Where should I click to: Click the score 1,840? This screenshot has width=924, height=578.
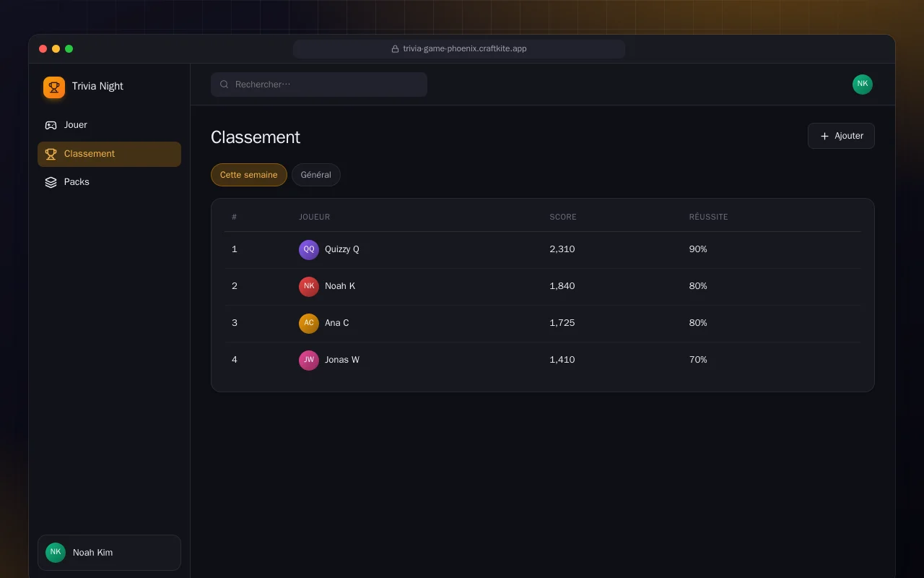tap(562, 286)
